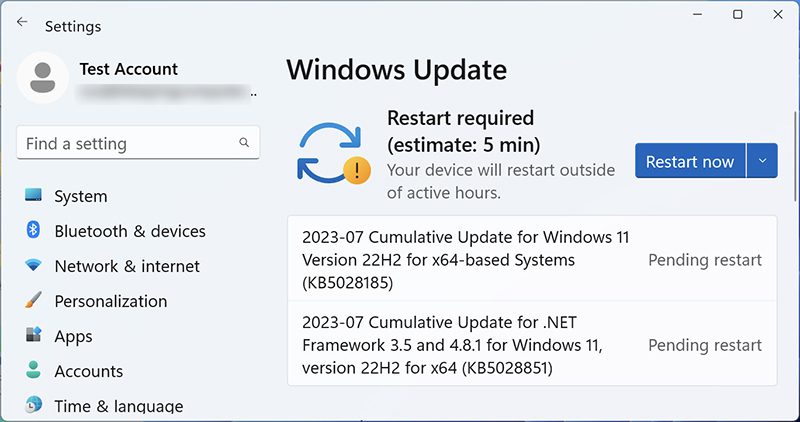Screen dimensions: 800x422
Task: Click Pending restart status for KB5028185
Action: 705,260
